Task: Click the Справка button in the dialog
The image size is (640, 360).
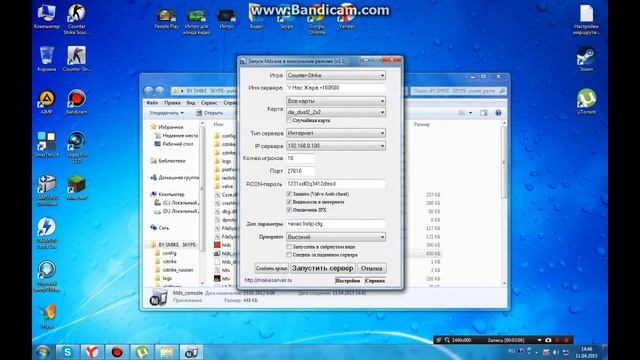Action: click(375, 280)
